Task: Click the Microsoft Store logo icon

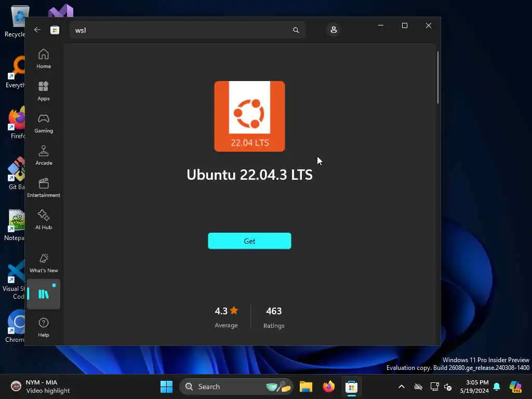Action: [55, 30]
